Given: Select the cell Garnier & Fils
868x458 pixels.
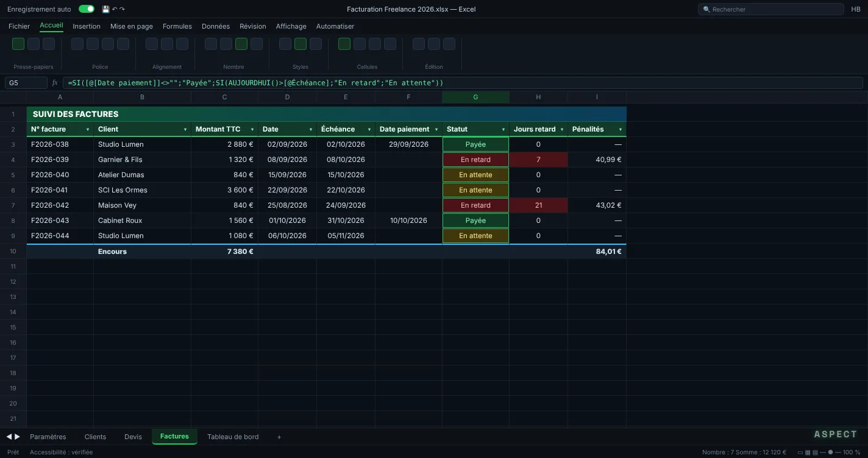Looking at the screenshot, I should tap(142, 160).
